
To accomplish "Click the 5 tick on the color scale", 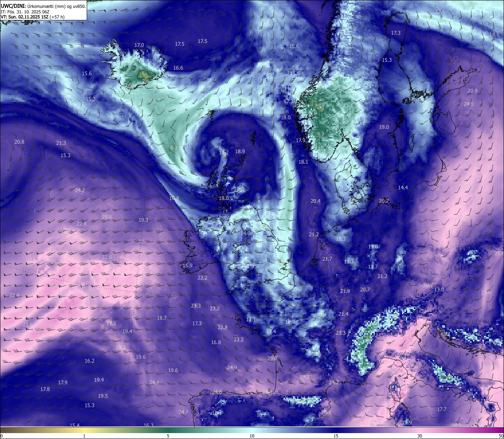I will [168, 436].
